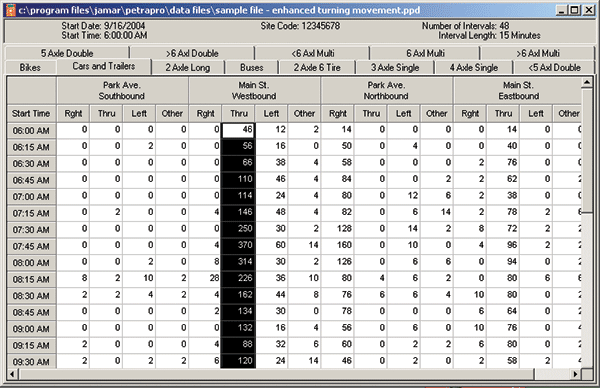Select the 09:30 AM row header
This screenshot has height=388, width=600.
(31, 362)
